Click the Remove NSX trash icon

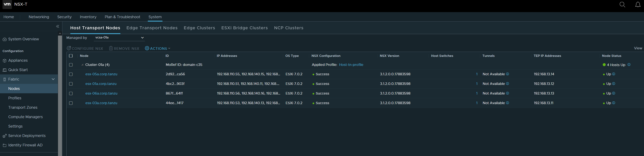111,48
